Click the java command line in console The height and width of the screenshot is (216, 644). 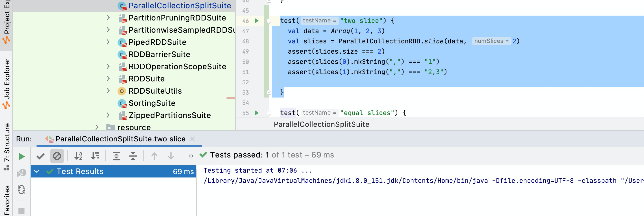pyautogui.click(x=424, y=181)
